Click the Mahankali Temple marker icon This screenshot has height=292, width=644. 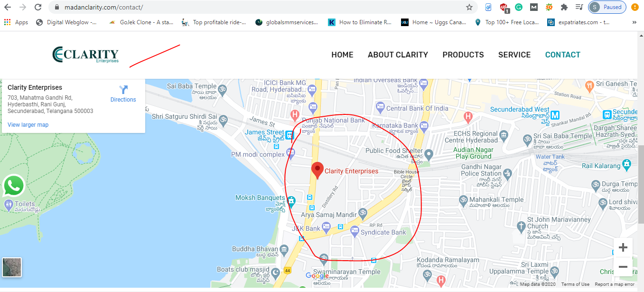[463, 202]
